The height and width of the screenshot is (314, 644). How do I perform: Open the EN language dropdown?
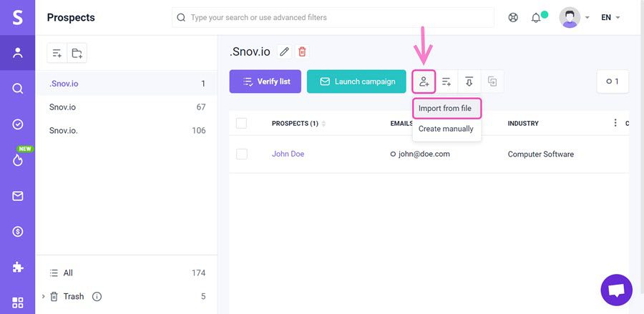coord(610,18)
